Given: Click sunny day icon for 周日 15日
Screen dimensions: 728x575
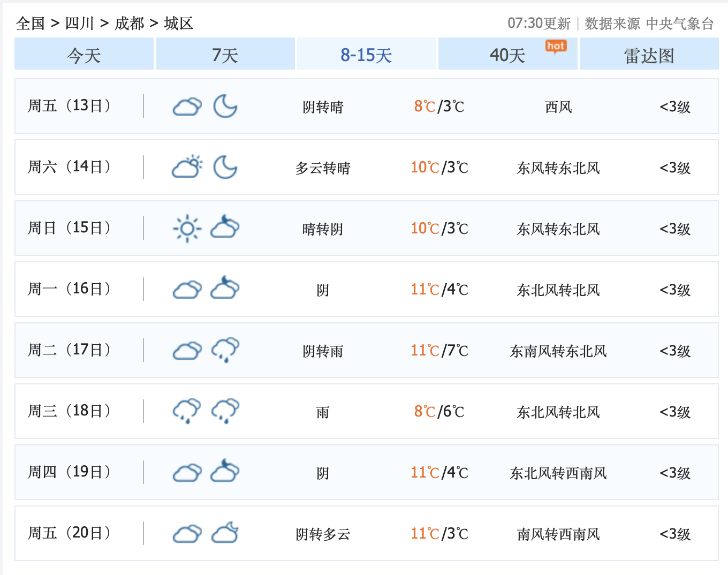Looking at the screenshot, I should [x=187, y=229].
